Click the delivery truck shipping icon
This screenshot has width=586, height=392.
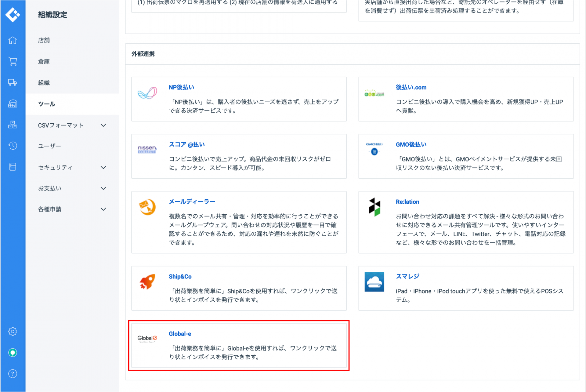[x=13, y=82]
